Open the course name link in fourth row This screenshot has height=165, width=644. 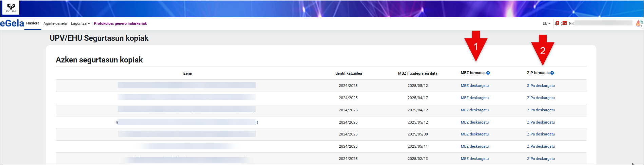point(187,122)
